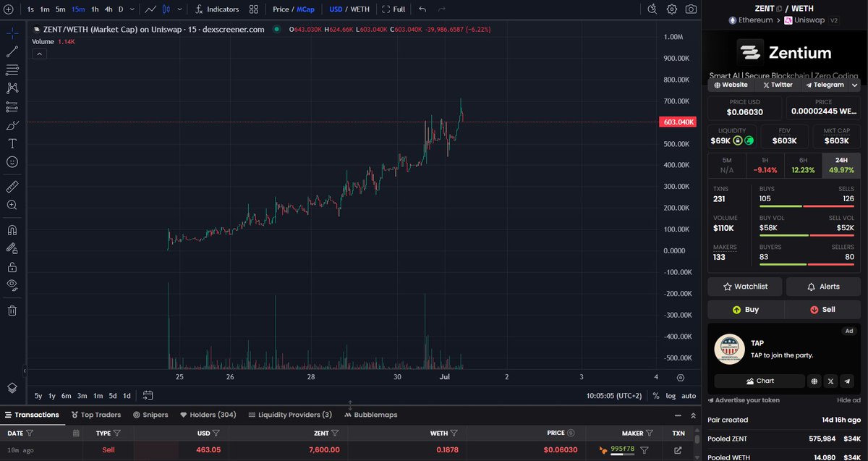Switch chart denomination to WETH
868x461 pixels.
pos(359,9)
